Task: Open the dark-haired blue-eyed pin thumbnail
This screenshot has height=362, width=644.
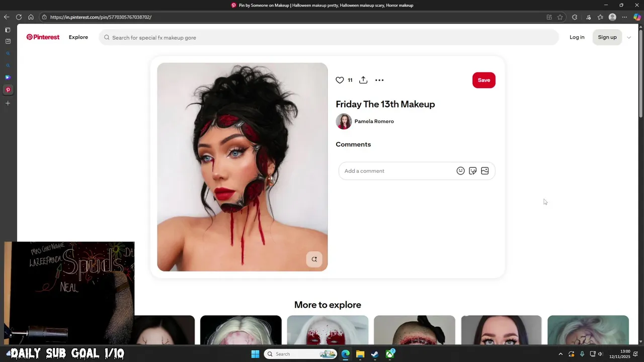Action: click(x=501, y=330)
